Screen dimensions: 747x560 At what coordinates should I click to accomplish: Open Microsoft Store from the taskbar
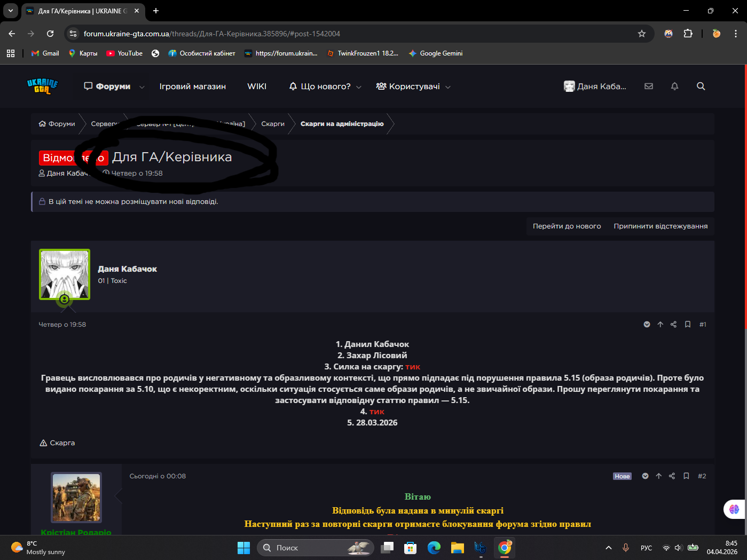click(x=411, y=548)
